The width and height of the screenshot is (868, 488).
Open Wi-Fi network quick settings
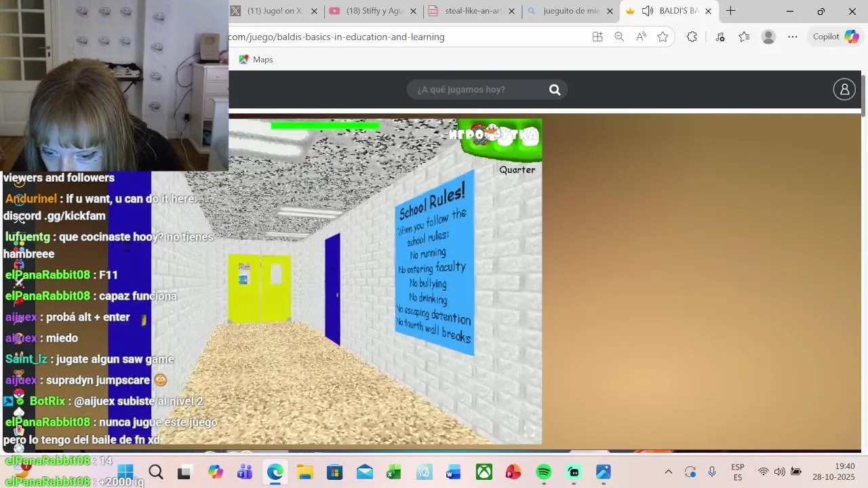point(763,472)
